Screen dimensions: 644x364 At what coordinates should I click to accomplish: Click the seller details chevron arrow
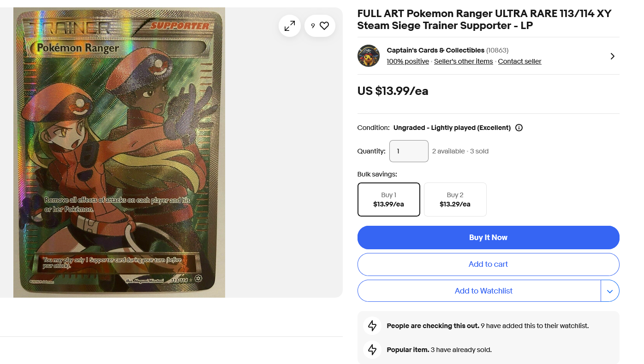coord(612,56)
